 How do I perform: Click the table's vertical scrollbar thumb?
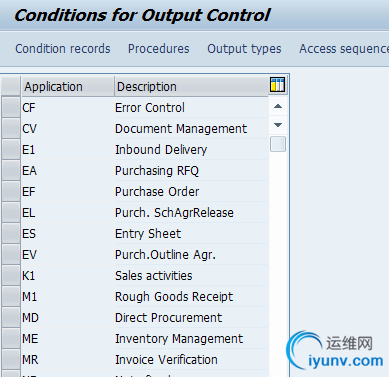tap(278, 144)
